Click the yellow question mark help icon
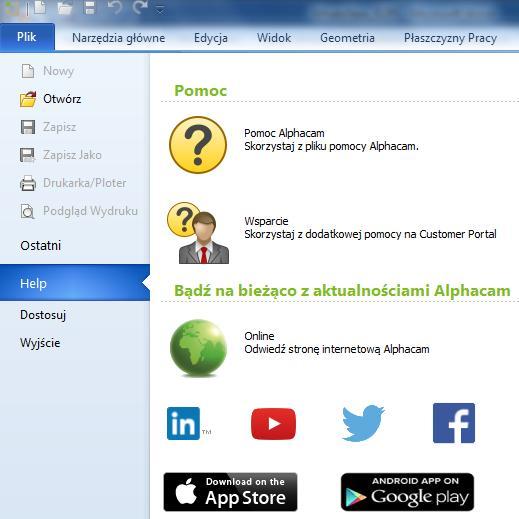Viewport: 519px width, 519px height. (x=198, y=145)
